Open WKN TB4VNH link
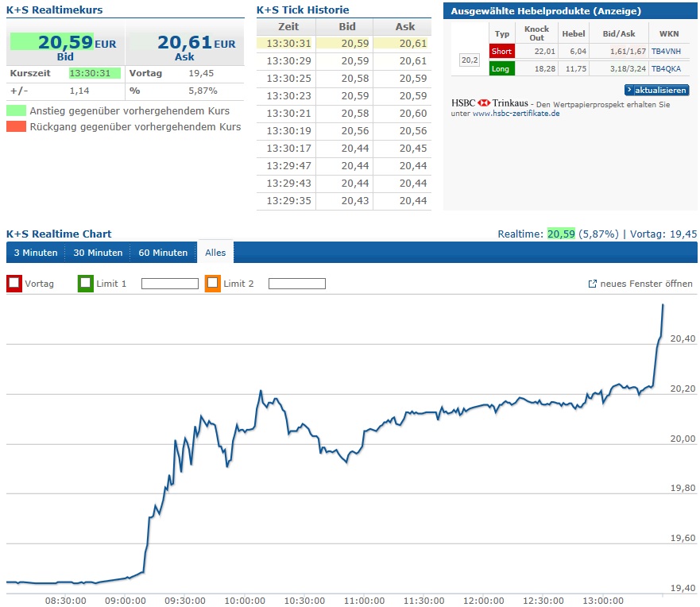700x607 pixels. click(x=666, y=52)
